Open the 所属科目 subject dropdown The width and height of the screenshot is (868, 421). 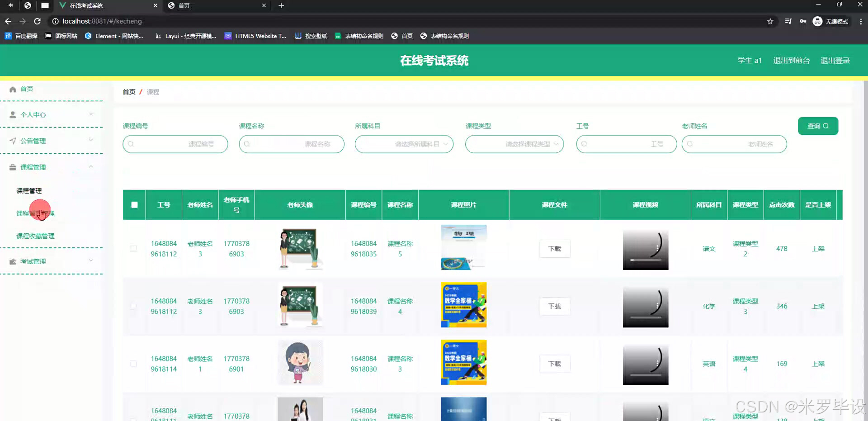404,144
